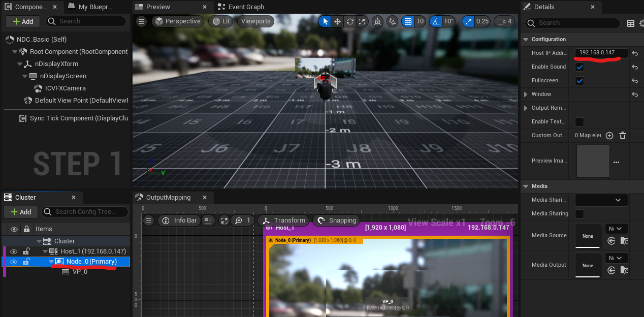This screenshot has width=644, height=317.
Task: Select VP_0 viewport in cluster tree
Action: (x=80, y=272)
